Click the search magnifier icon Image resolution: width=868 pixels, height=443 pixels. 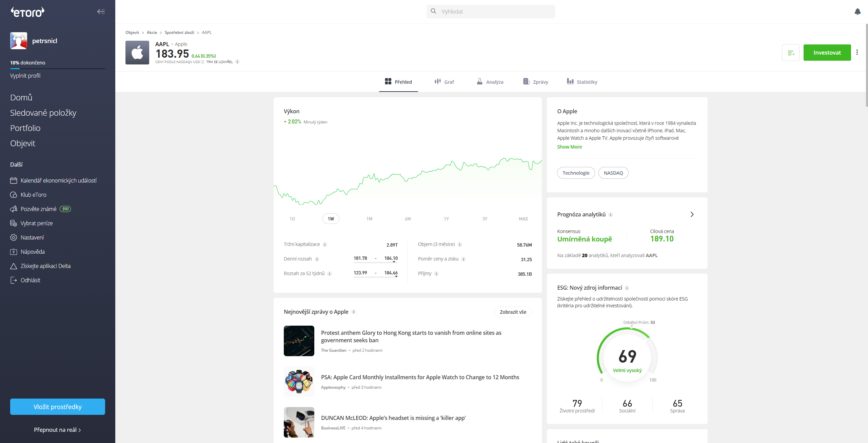[433, 11]
